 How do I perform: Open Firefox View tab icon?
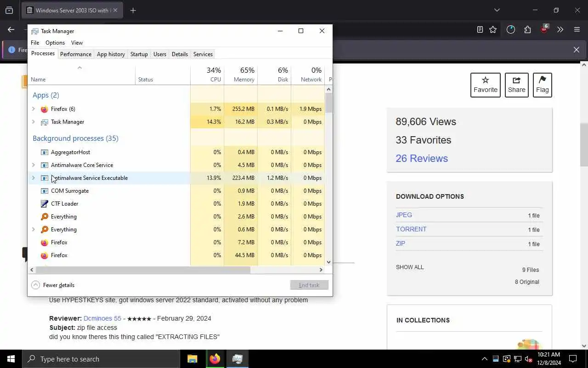click(9, 10)
